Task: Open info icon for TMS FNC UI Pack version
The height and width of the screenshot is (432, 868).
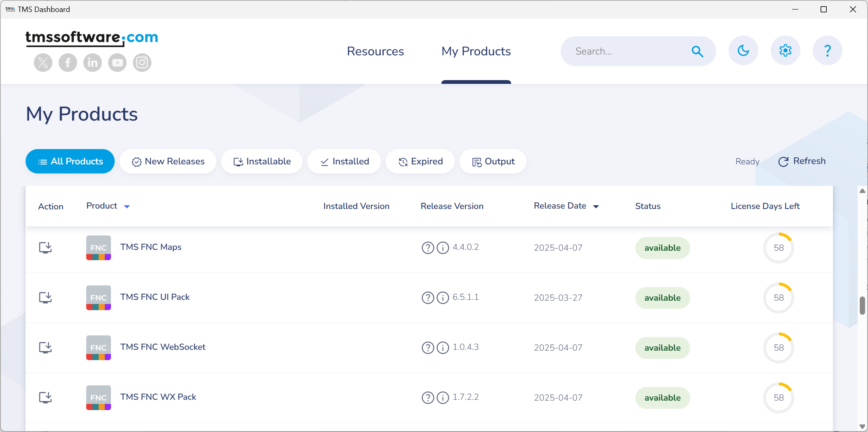Action: 443,298
